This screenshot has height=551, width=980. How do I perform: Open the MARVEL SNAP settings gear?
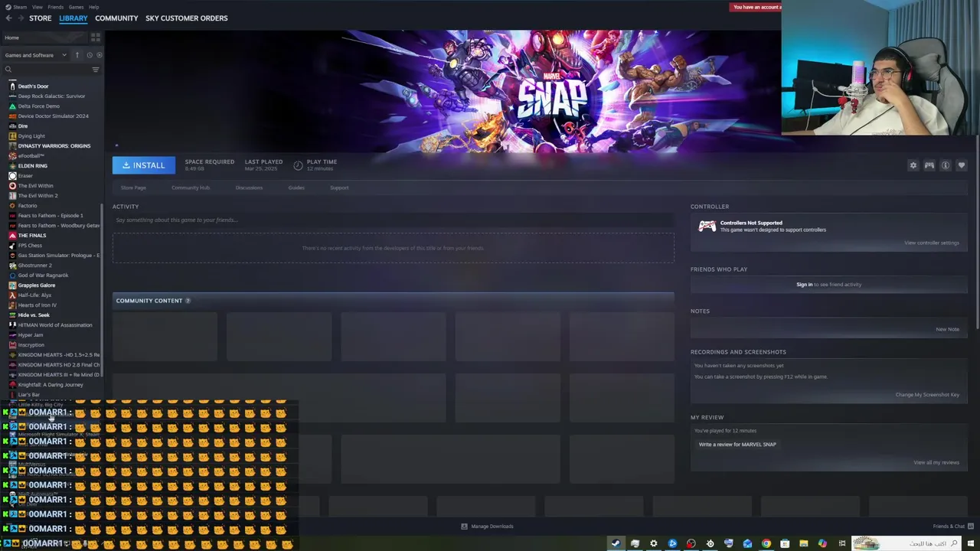pyautogui.click(x=913, y=165)
